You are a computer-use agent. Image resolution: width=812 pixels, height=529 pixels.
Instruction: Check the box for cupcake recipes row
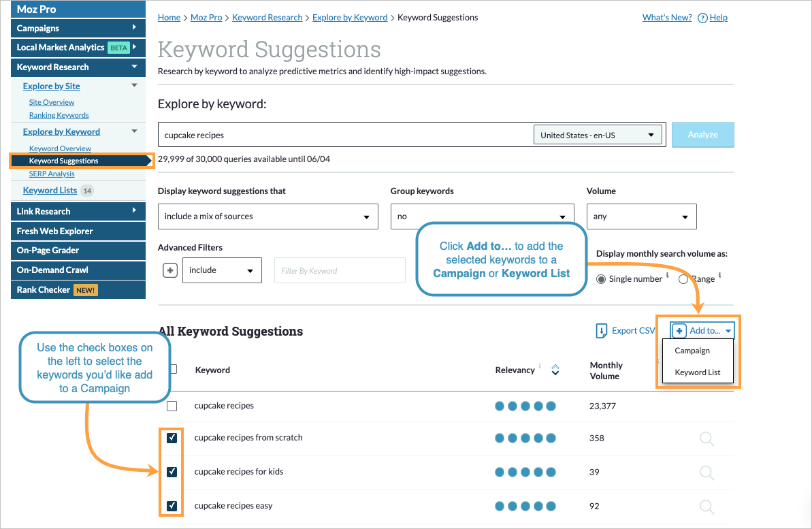coord(172,406)
